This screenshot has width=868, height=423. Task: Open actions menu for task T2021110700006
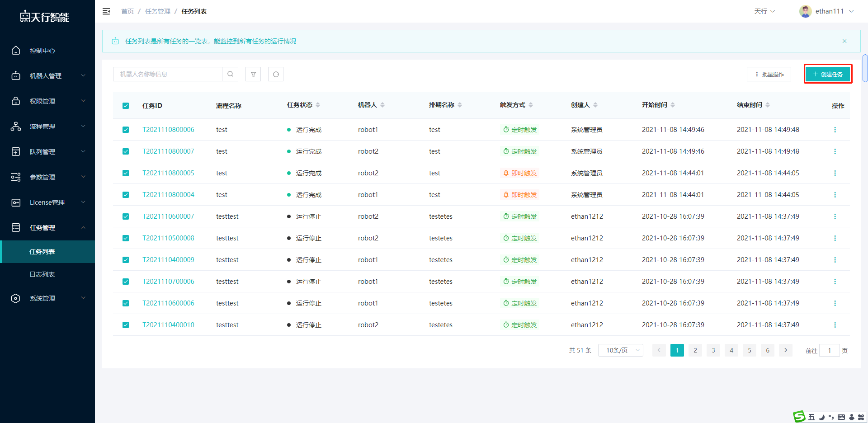click(x=835, y=282)
